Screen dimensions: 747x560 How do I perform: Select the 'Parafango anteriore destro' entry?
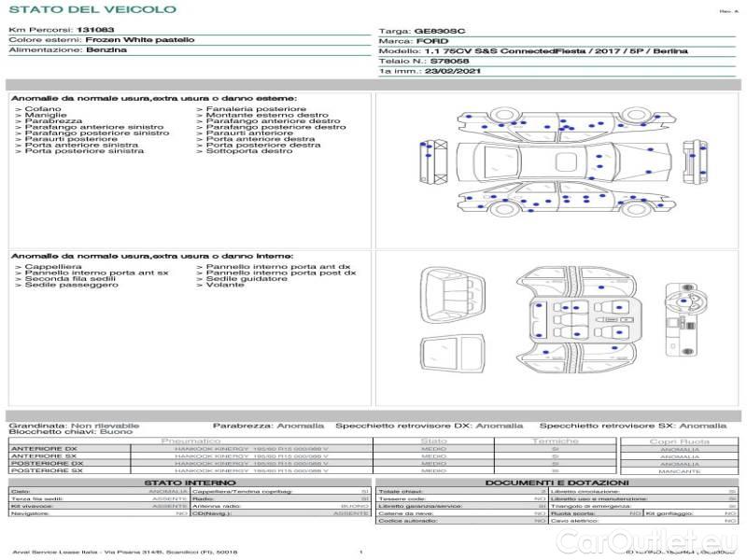click(274, 121)
